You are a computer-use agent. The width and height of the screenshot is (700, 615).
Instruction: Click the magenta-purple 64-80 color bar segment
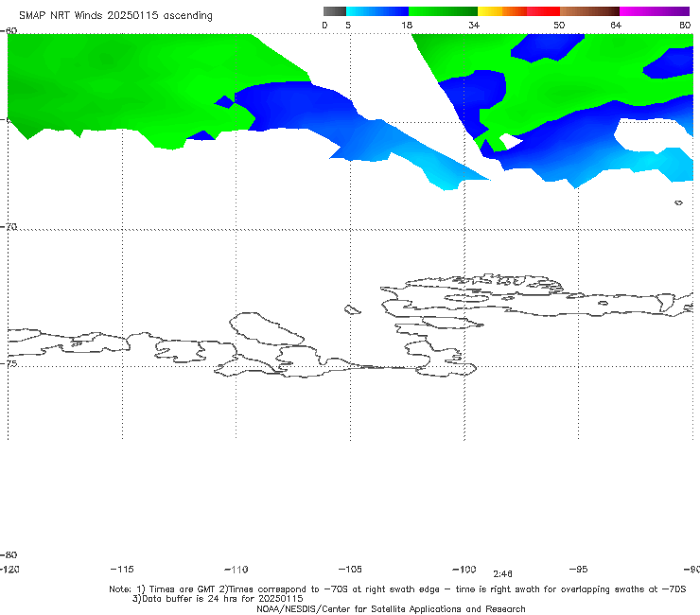coord(655,11)
